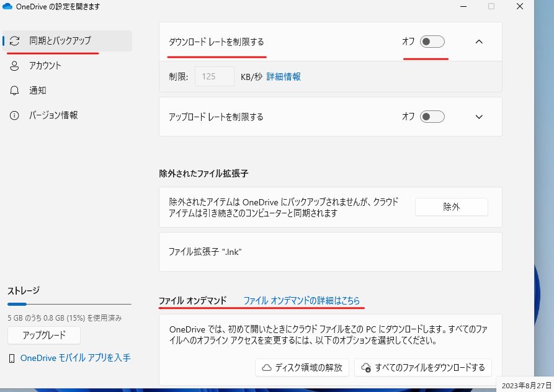Click the ストレージ heading
The image size is (554, 392).
(x=24, y=291)
